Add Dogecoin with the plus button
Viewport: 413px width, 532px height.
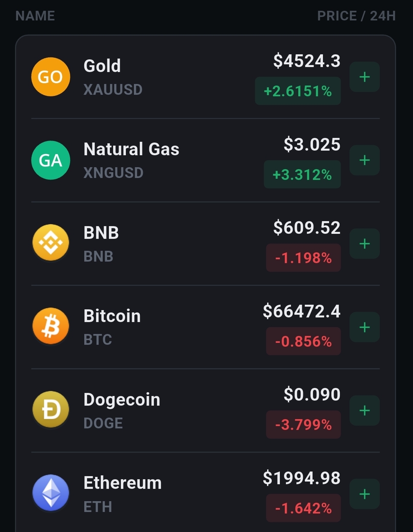(x=364, y=410)
